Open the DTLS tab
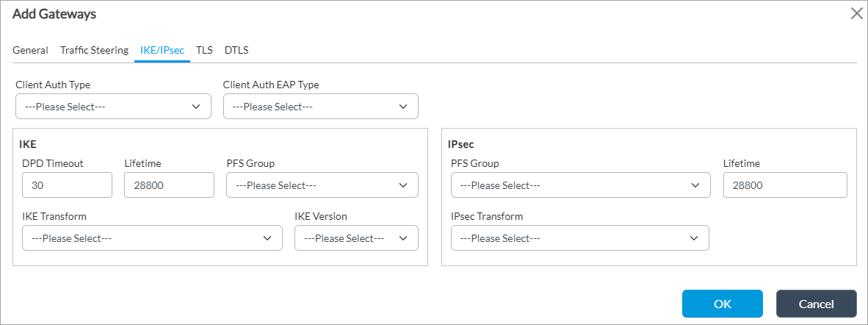Viewport: 868px width, 325px height. (236, 50)
